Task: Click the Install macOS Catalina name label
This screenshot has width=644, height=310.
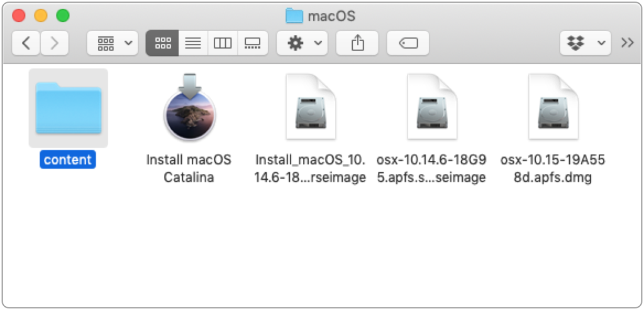Action: [x=189, y=169]
